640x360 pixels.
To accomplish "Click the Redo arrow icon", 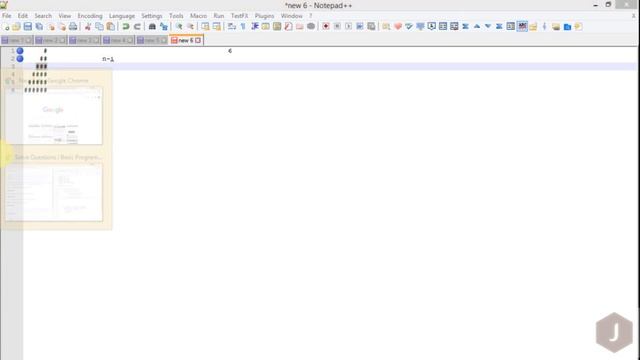I will [x=137, y=27].
